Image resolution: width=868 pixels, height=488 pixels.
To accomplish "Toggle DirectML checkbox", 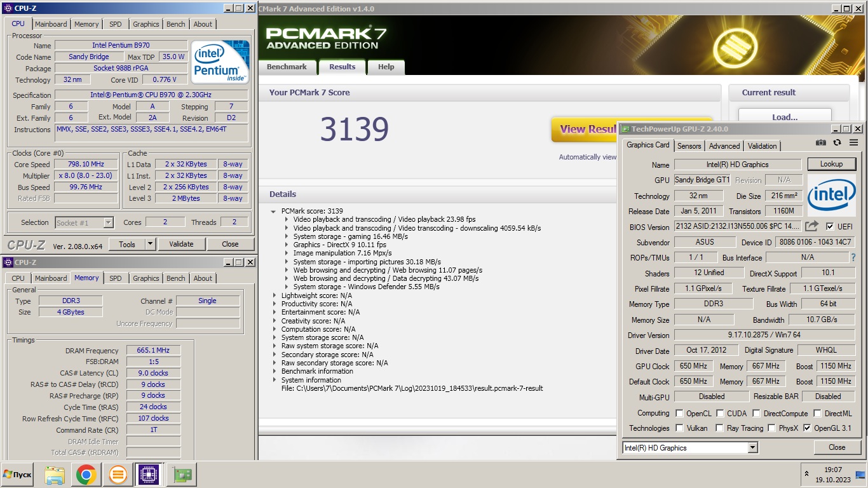I will [817, 413].
